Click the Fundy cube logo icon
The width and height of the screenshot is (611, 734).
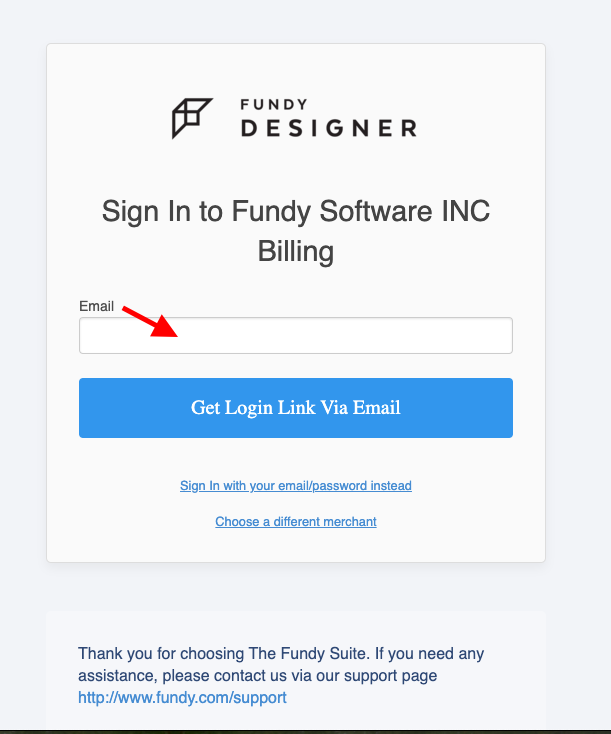tap(192, 118)
